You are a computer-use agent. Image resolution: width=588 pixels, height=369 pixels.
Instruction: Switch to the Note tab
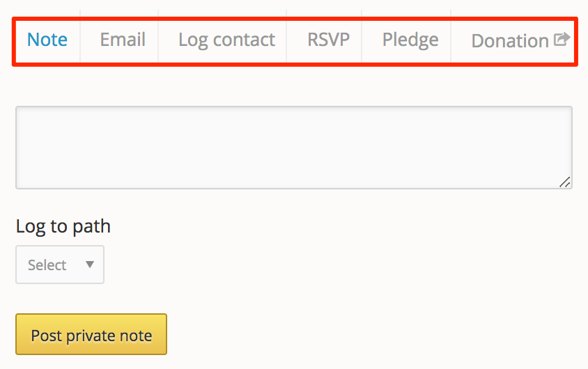click(47, 40)
